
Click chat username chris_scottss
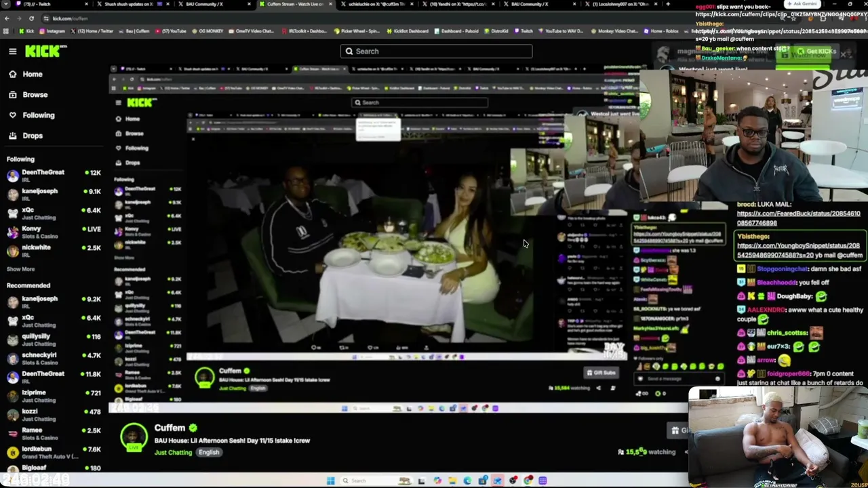[787, 333]
